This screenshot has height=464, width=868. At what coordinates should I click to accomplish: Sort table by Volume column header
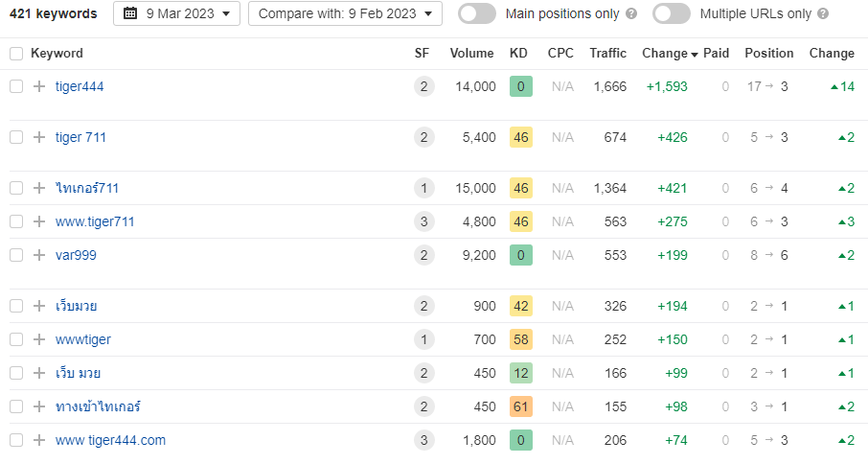coord(471,54)
